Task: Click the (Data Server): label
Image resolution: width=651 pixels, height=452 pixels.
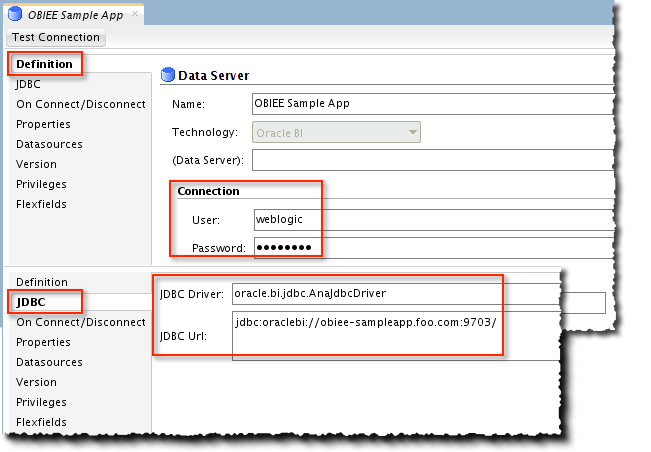Action: pos(208,160)
